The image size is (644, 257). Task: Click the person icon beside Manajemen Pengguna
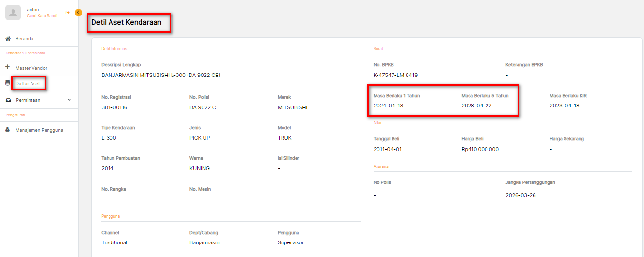[x=8, y=130]
